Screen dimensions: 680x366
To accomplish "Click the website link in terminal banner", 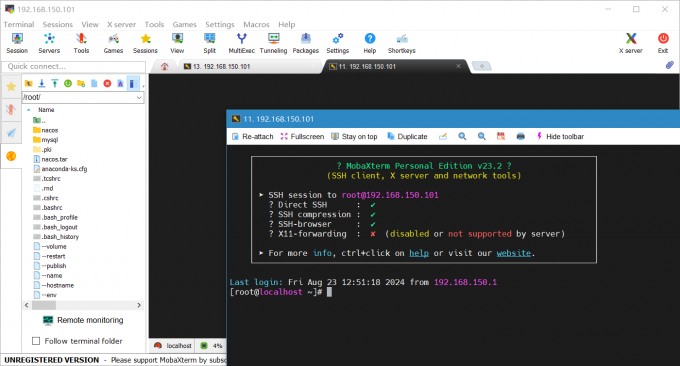I will [513, 253].
